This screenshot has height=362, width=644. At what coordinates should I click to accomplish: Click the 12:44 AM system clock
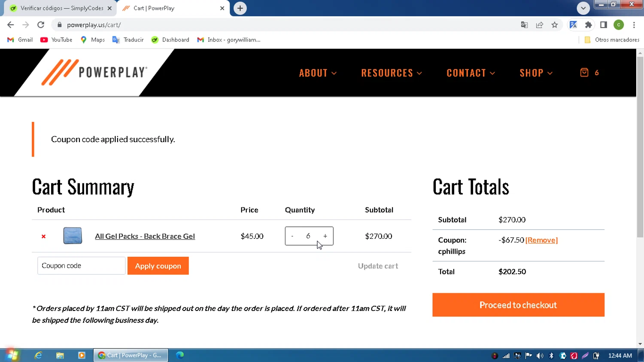pyautogui.click(x=620, y=356)
